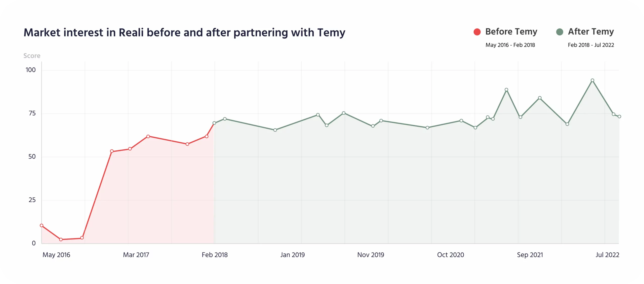644x284 pixels.
Task: Click the May 2016 - Feb 2018 date range
Action: pyautogui.click(x=510, y=45)
